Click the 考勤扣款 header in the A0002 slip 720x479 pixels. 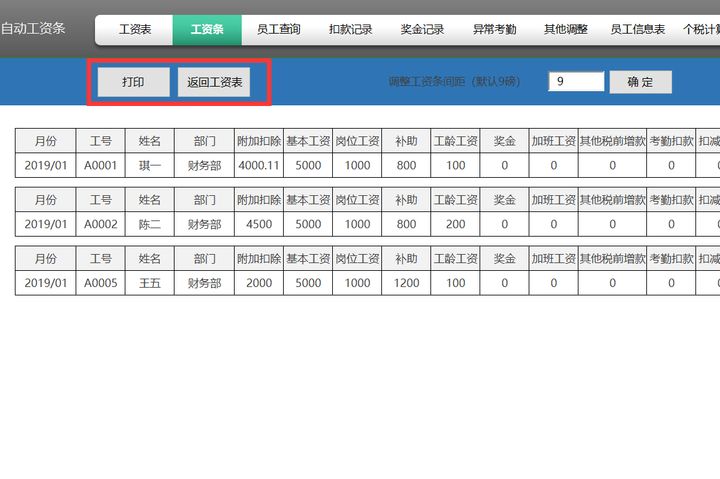pyautogui.click(x=671, y=200)
